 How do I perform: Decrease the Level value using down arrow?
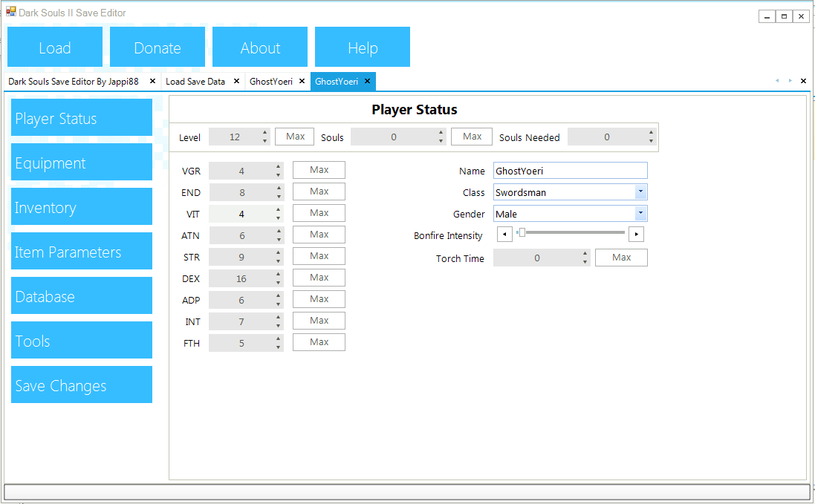pos(265,141)
